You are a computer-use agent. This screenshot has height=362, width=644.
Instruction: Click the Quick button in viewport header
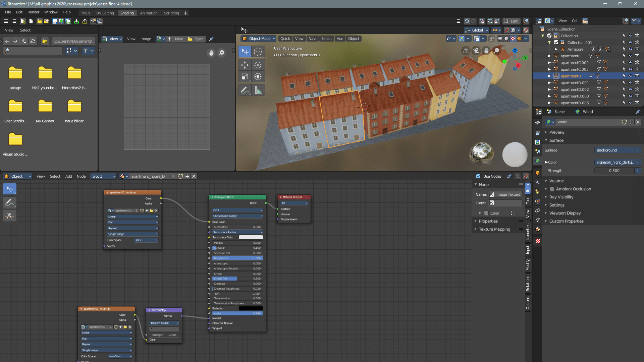click(x=285, y=39)
